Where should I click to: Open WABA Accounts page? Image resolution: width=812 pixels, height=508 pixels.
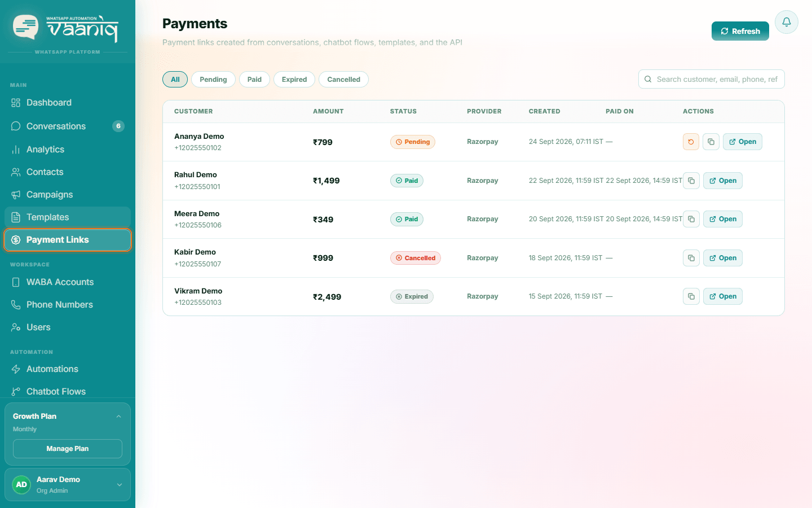68,282
